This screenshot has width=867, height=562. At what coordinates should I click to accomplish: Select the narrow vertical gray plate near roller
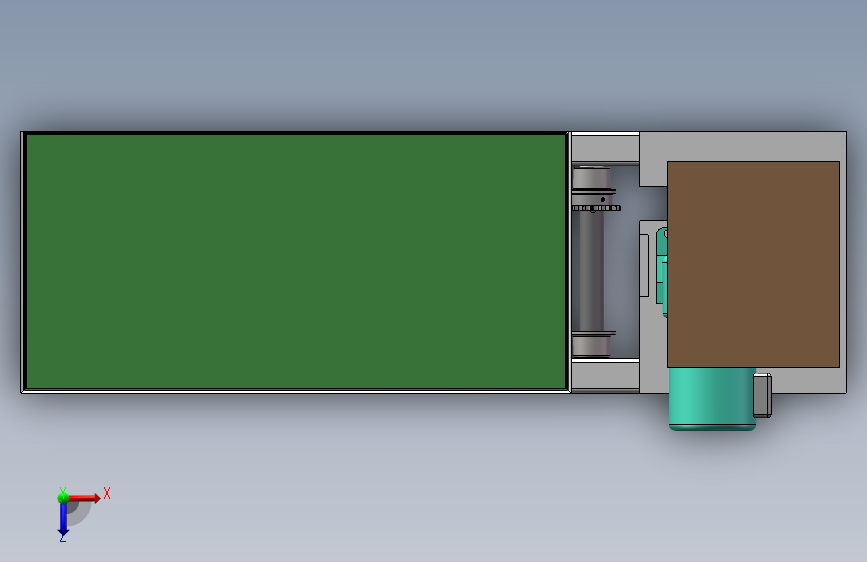coord(644,266)
